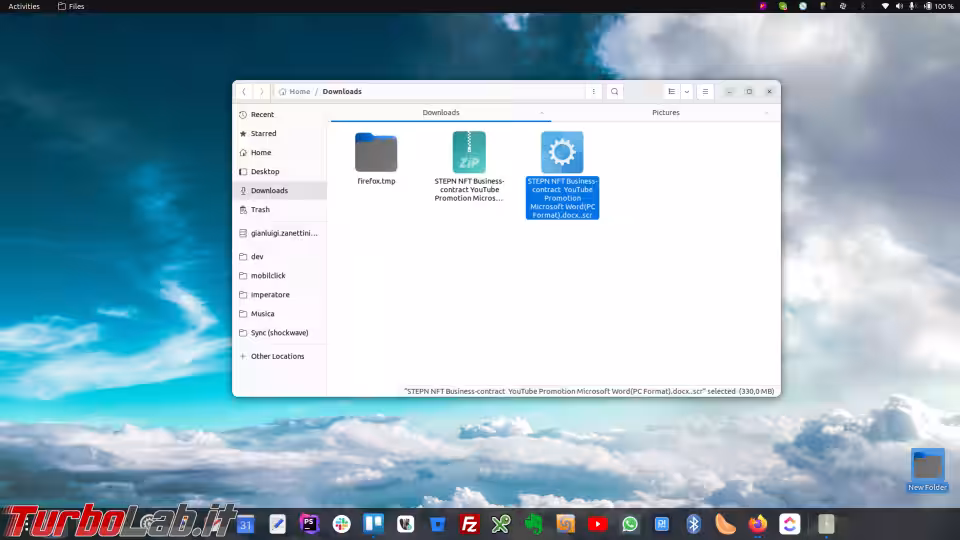The height and width of the screenshot is (540, 960).
Task: Switch to the Pictures tab
Action: coord(666,113)
